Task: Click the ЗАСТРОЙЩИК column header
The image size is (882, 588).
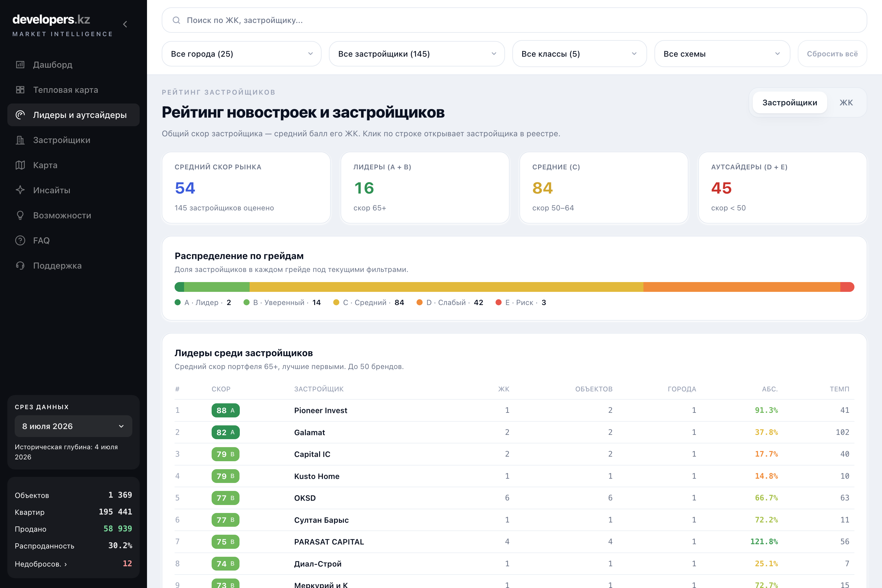Action: tap(319, 389)
